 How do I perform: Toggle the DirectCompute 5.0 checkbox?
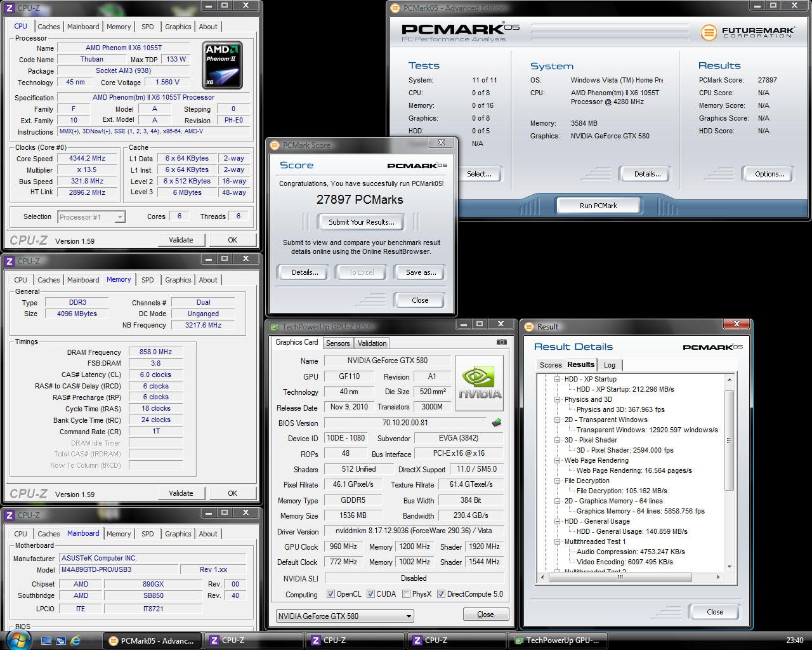(442, 594)
